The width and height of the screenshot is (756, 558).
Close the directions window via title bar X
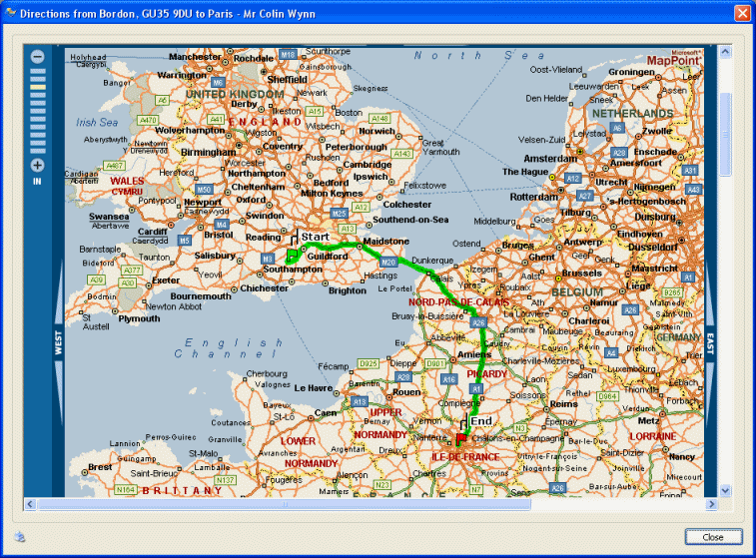pyautogui.click(x=741, y=14)
